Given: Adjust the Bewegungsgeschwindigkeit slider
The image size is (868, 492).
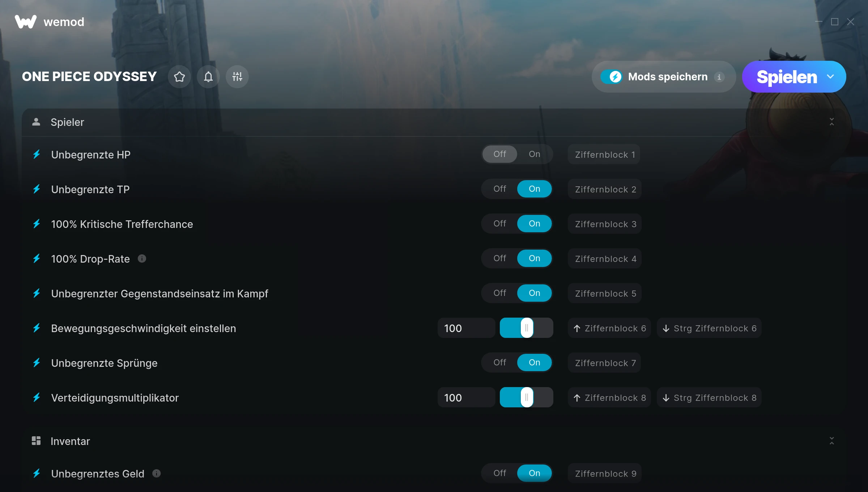Looking at the screenshot, I should 527,328.
